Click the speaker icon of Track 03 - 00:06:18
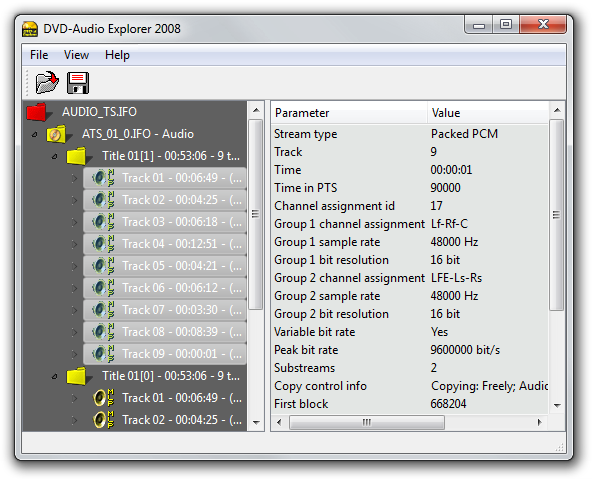Image resolution: width=592 pixels, height=479 pixels. [103, 222]
